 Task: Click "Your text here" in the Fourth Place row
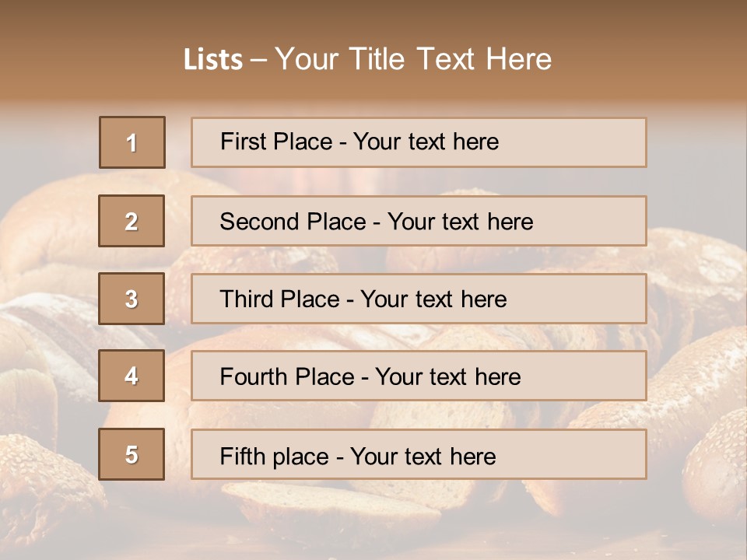click(447, 377)
